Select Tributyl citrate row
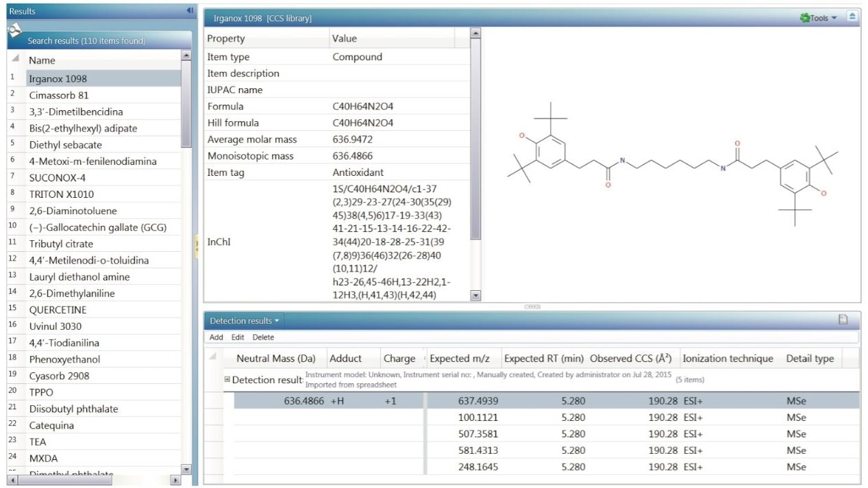This screenshot has height=488, width=868. (103, 244)
